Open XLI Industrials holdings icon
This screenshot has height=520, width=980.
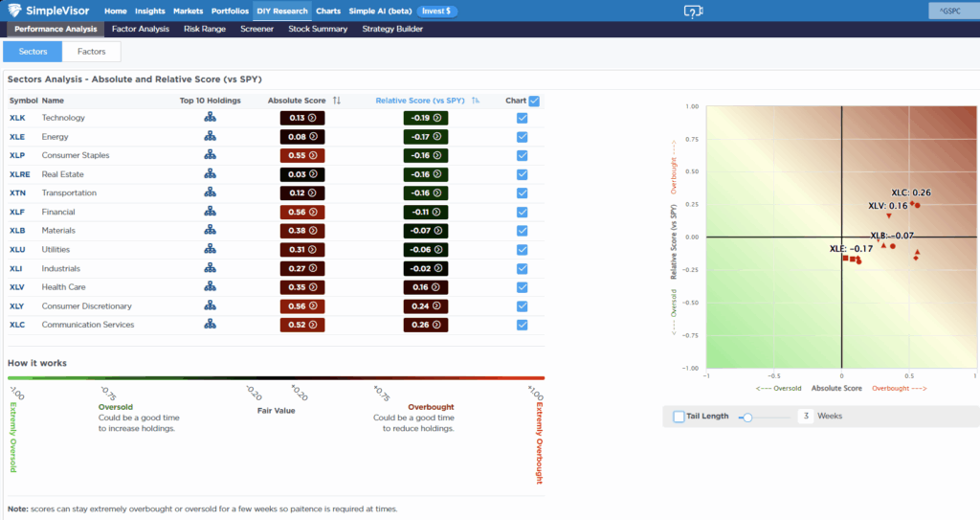pos(210,268)
